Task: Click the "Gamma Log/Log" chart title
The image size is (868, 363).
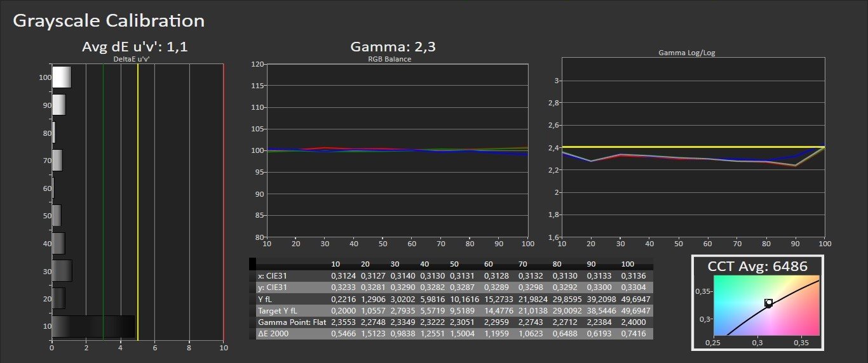Action: point(687,53)
